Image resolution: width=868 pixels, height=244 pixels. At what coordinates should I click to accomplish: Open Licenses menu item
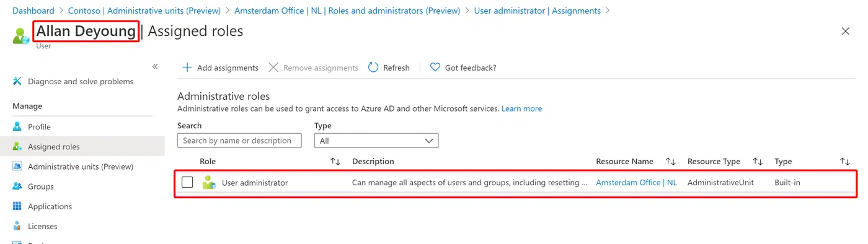coord(43,226)
